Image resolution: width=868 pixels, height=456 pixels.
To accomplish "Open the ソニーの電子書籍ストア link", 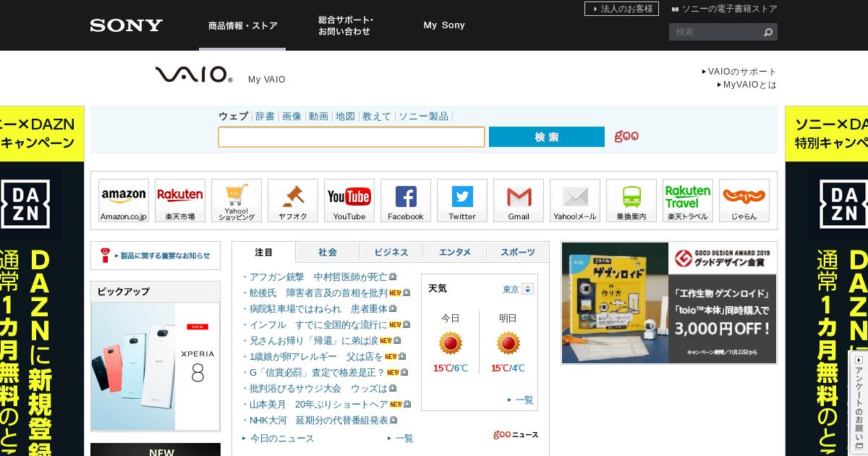I will pos(724,9).
